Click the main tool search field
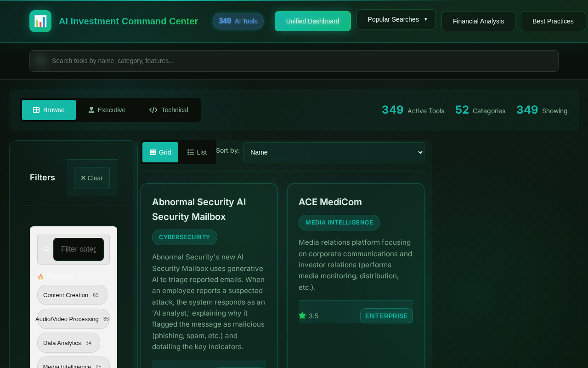The image size is (588, 368). [x=294, y=61]
